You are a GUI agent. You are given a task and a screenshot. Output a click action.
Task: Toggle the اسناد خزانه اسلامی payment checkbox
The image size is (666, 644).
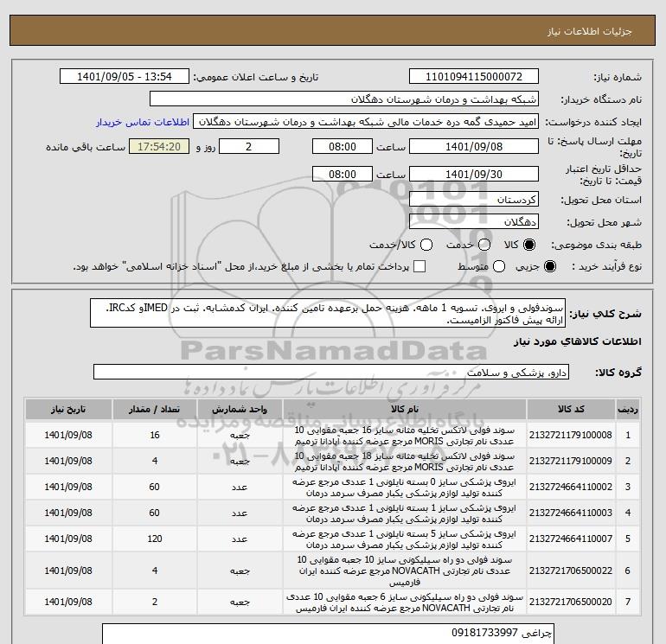[x=419, y=266]
